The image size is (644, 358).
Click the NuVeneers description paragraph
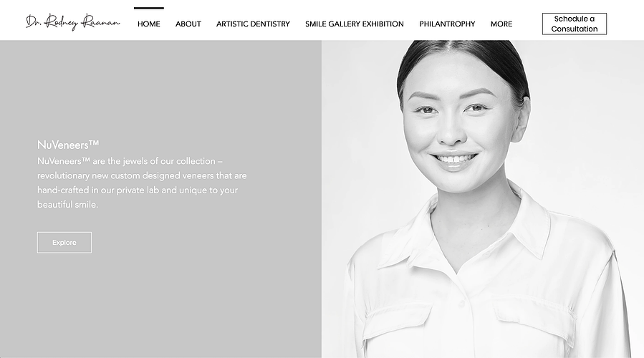[x=142, y=183]
